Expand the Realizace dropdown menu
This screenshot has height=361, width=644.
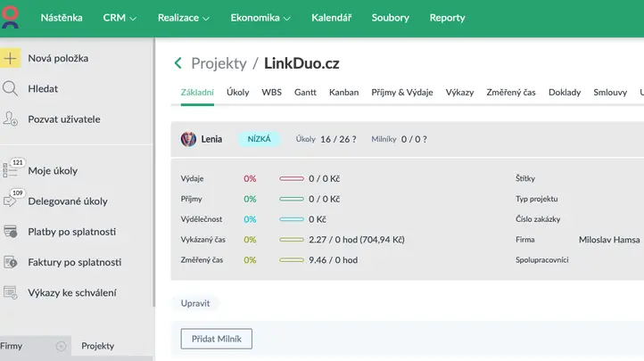(x=183, y=18)
